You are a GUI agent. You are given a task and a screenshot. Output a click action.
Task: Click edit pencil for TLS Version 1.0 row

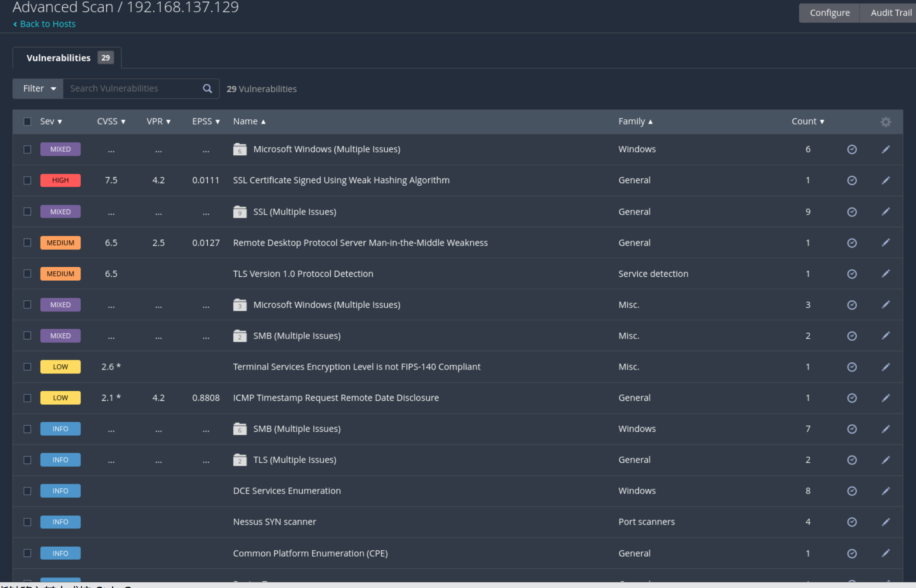coord(886,273)
